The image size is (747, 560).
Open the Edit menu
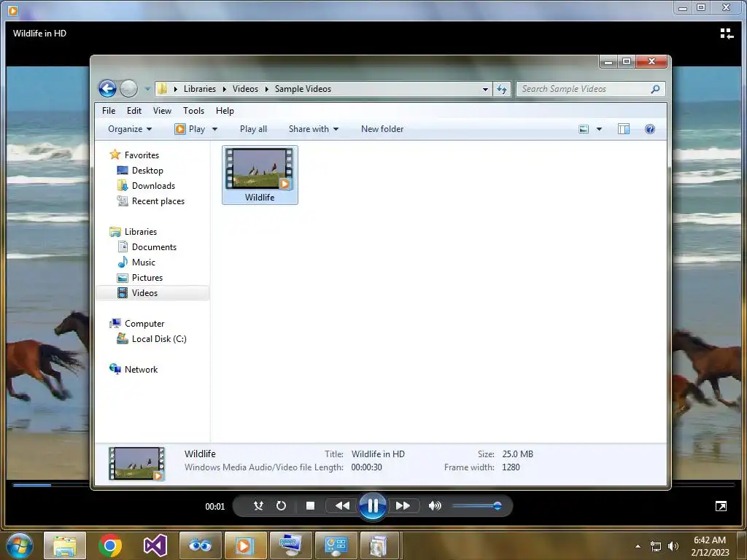tap(134, 111)
